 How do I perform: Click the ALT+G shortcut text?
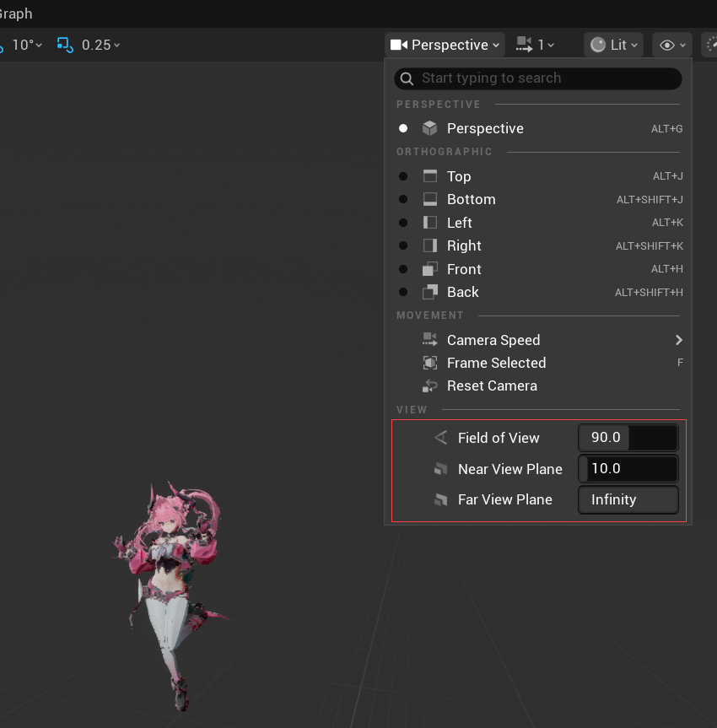[x=667, y=129]
